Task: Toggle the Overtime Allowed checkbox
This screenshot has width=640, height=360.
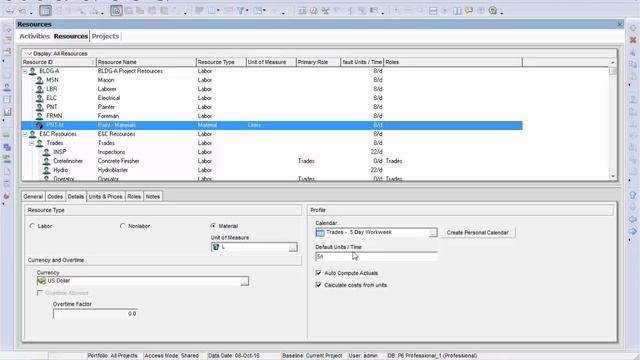Action: (40, 293)
